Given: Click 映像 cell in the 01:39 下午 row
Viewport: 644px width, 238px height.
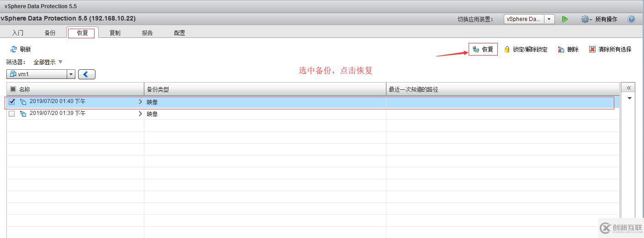Looking at the screenshot, I should [x=265, y=114].
